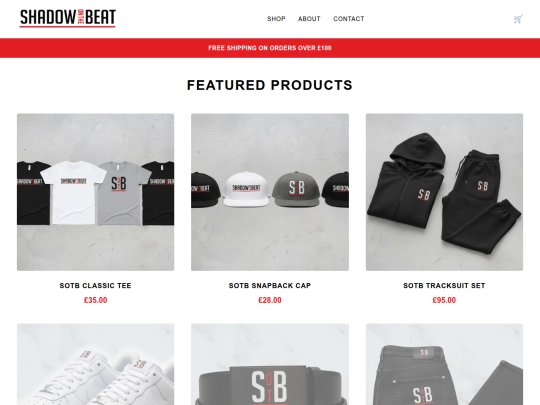Viewport: 540px width, 405px height.
Task: Open the SHOP menu item
Action: pyautogui.click(x=276, y=19)
